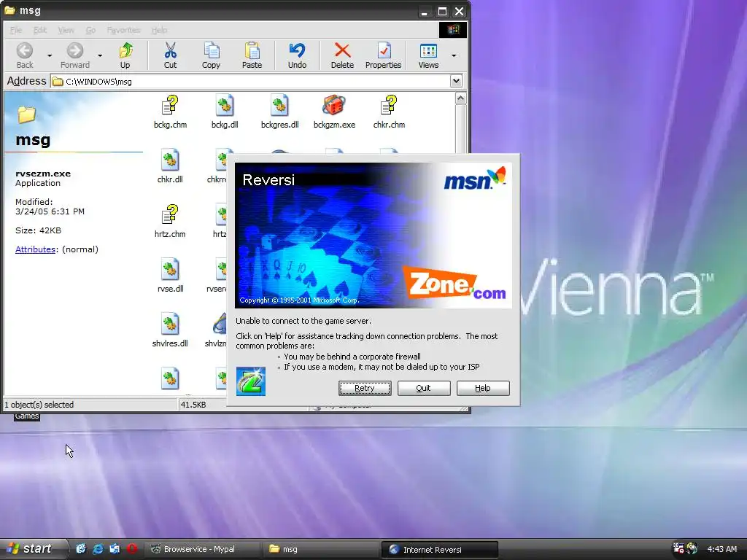Select the rvse.dll file
This screenshot has height=560, width=747.
click(170, 276)
